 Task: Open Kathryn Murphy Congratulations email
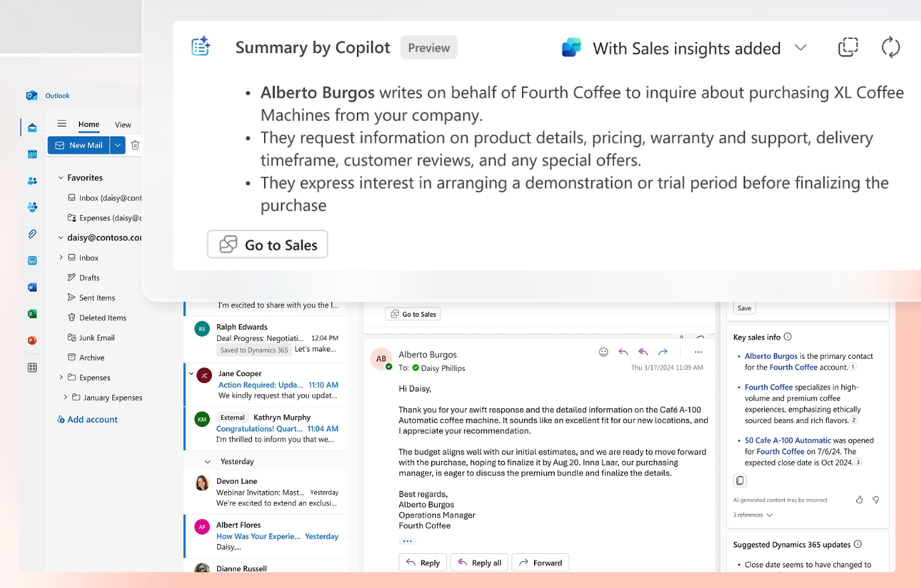[x=266, y=428]
